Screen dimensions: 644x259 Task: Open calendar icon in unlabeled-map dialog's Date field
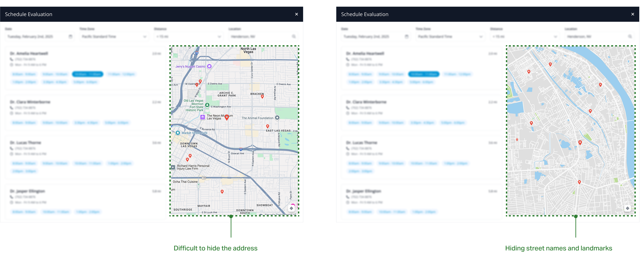pyautogui.click(x=407, y=36)
